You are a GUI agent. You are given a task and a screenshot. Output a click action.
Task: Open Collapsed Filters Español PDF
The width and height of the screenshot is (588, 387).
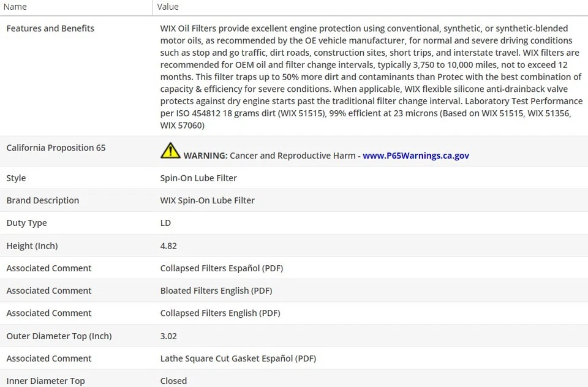221,268
